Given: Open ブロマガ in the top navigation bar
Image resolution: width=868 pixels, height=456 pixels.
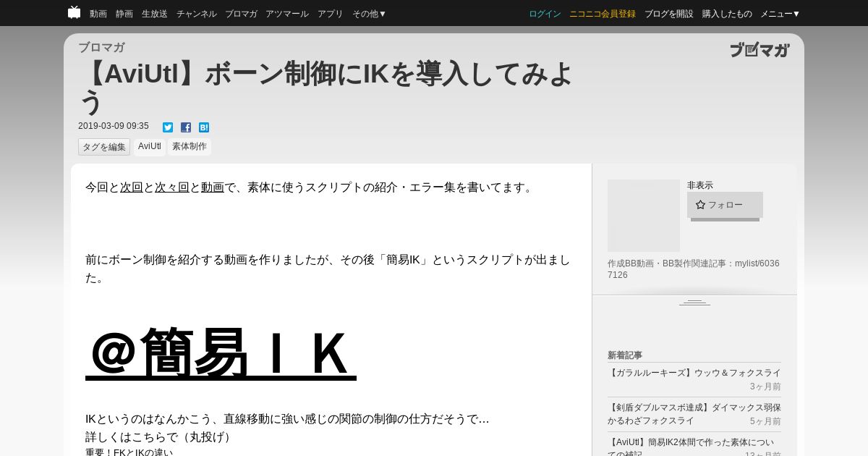Looking at the screenshot, I should coord(241,14).
